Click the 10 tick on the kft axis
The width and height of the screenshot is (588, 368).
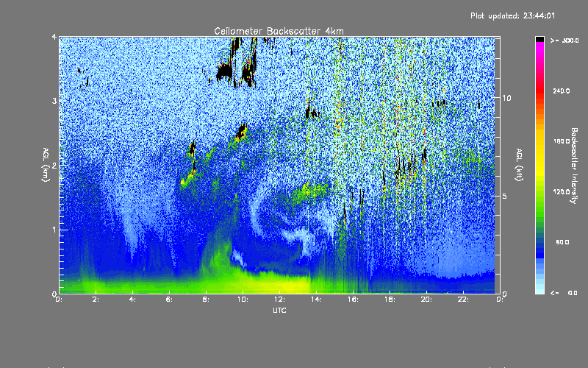tap(506, 98)
